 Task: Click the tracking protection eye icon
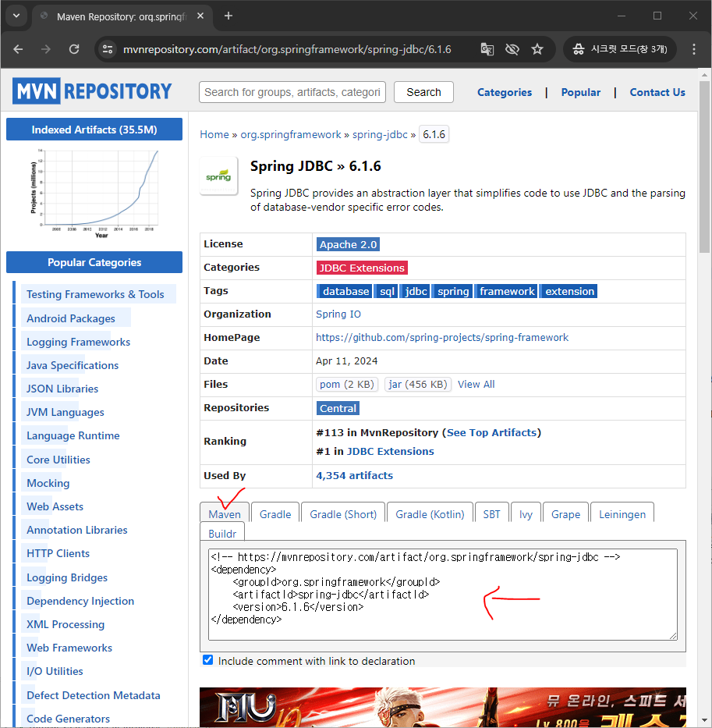click(x=512, y=49)
